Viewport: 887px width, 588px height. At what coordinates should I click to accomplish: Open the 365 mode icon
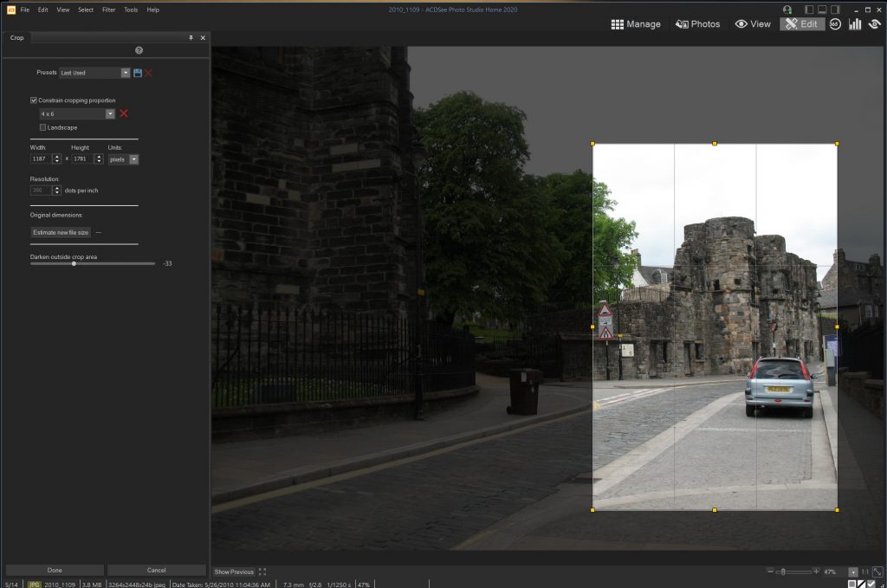coord(835,24)
